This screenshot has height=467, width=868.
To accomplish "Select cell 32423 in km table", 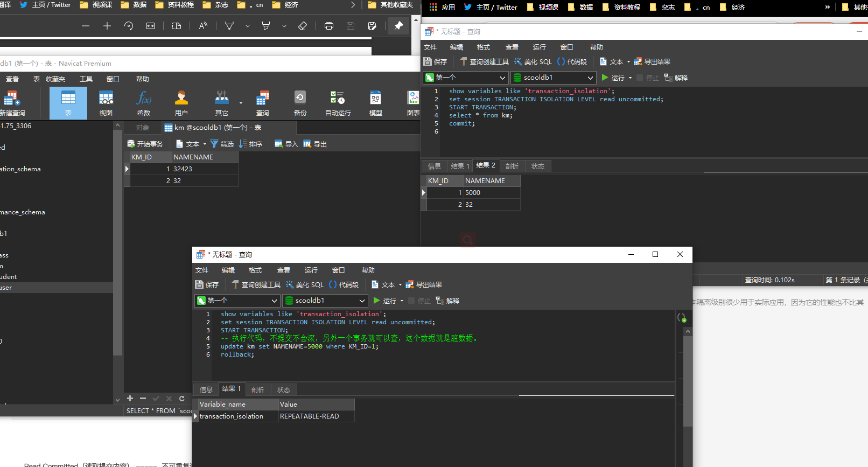I will 205,169.
